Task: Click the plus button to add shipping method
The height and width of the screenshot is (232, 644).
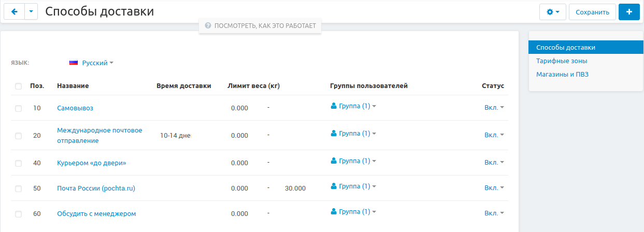Action: (629, 12)
